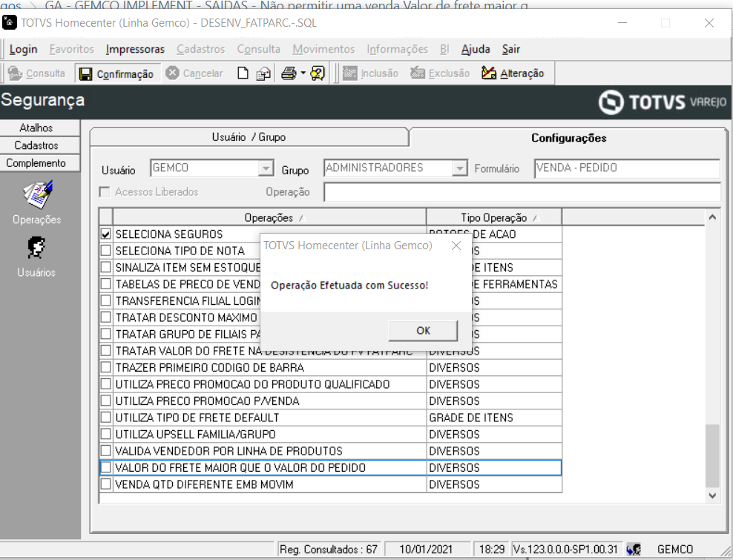Viewport: 733px width, 560px height.
Task: Open the Ajuda menu
Action: click(476, 49)
